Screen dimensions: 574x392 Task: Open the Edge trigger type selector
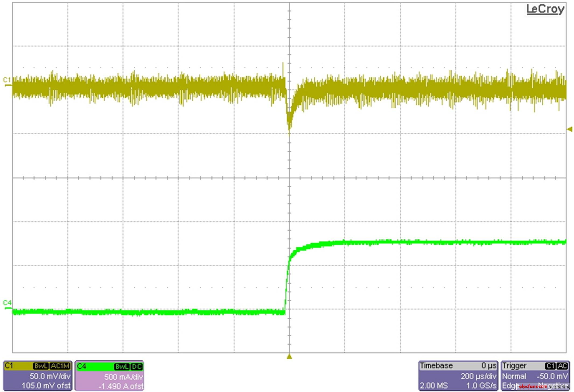[510, 386]
